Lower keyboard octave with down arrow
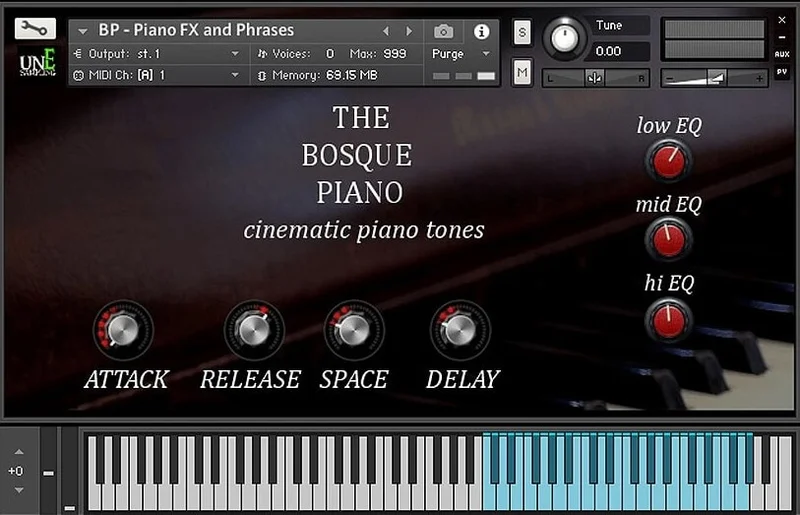800x515 pixels. pyautogui.click(x=19, y=490)
